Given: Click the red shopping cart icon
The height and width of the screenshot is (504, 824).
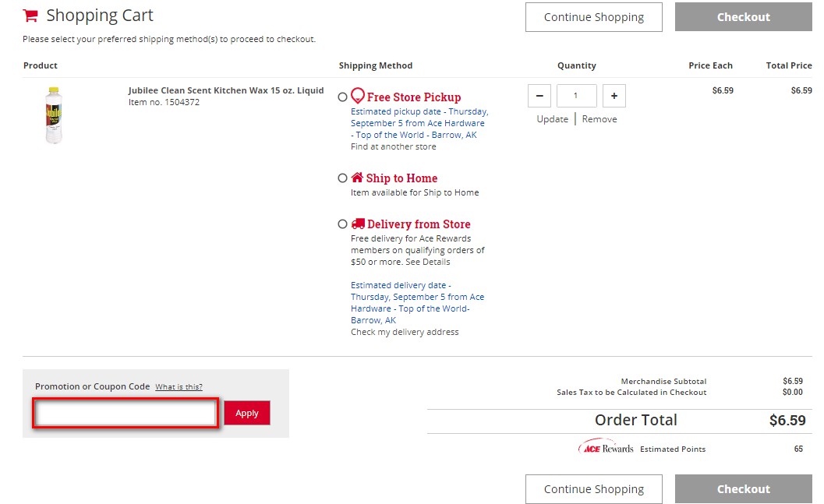Looking at the screenshot, I should pos(30,16).
